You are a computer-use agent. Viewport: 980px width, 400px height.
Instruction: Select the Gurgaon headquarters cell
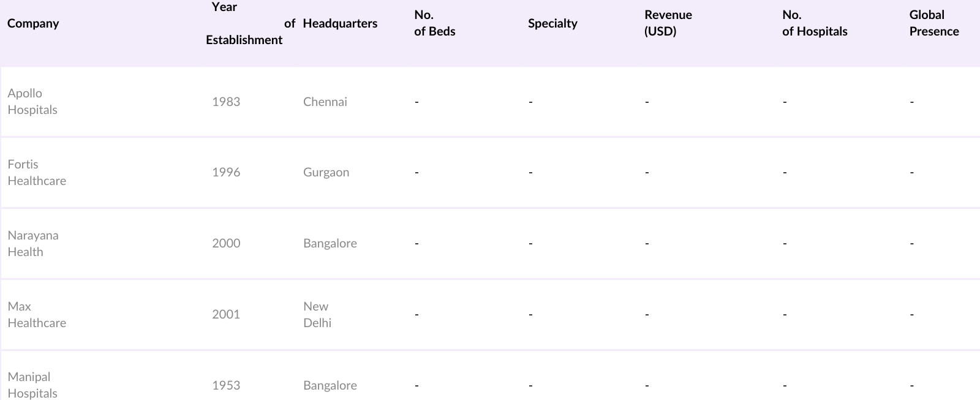[326, 173]
